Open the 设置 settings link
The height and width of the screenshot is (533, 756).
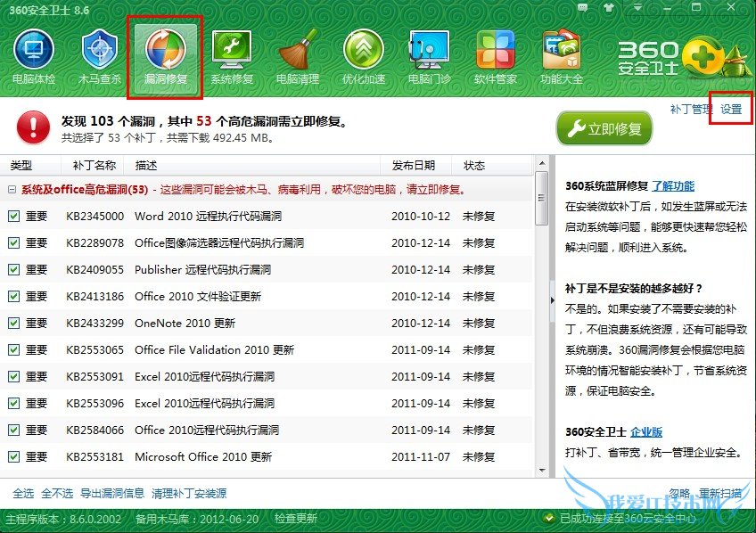pos(731,110)
